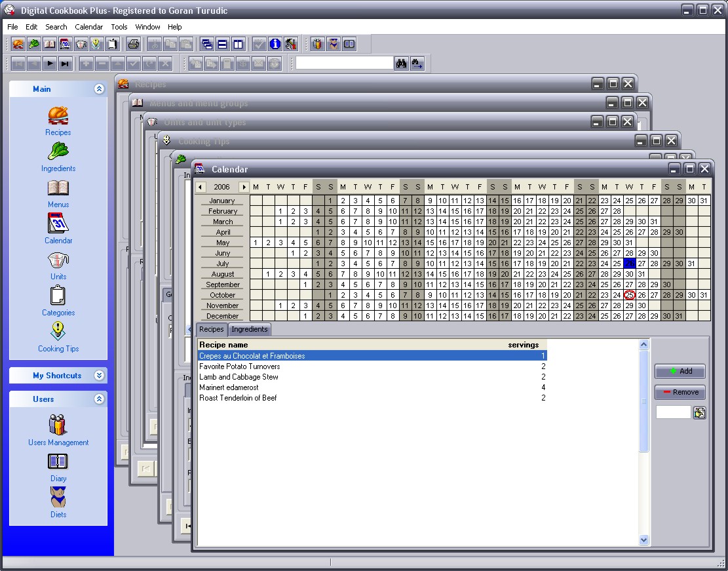Viewport: 728px width, 571px height.
Task: Click the Print toolbar icon
Action: coord(133,44)
